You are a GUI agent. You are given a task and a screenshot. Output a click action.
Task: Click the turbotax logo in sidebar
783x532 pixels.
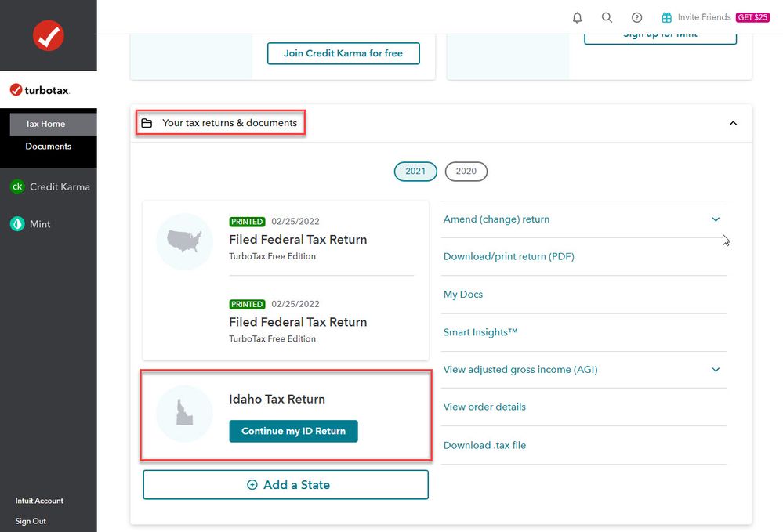40,90
